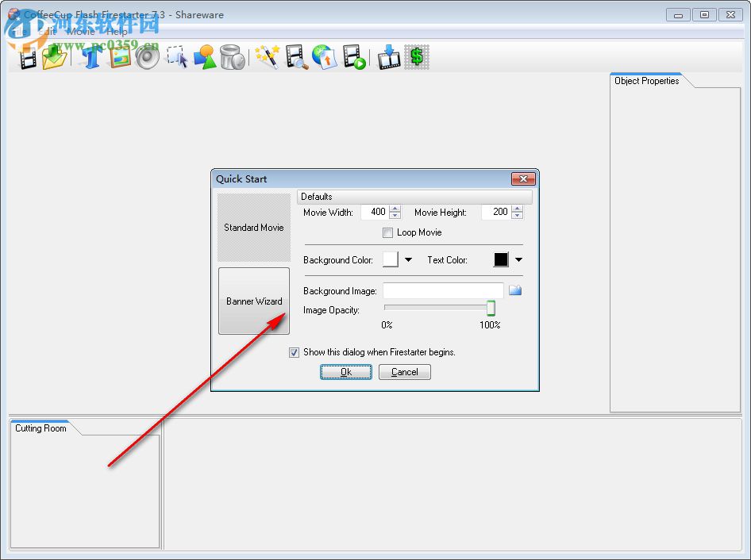Select the Object Properties tab
Viewport: 751px width, 560px height.
646,81
